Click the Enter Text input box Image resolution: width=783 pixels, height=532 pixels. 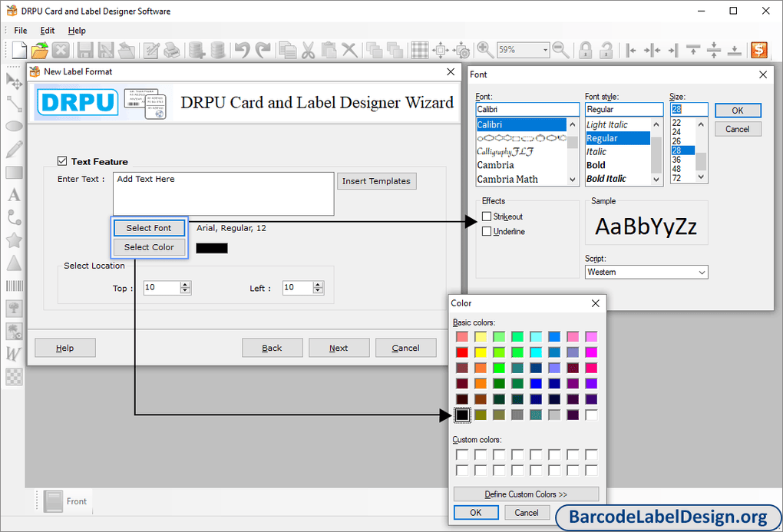[x=223, y=193]
